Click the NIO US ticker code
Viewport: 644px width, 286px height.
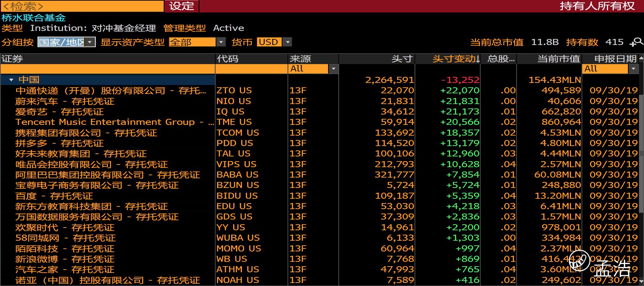pyautogui.click(x=234, y=101)
